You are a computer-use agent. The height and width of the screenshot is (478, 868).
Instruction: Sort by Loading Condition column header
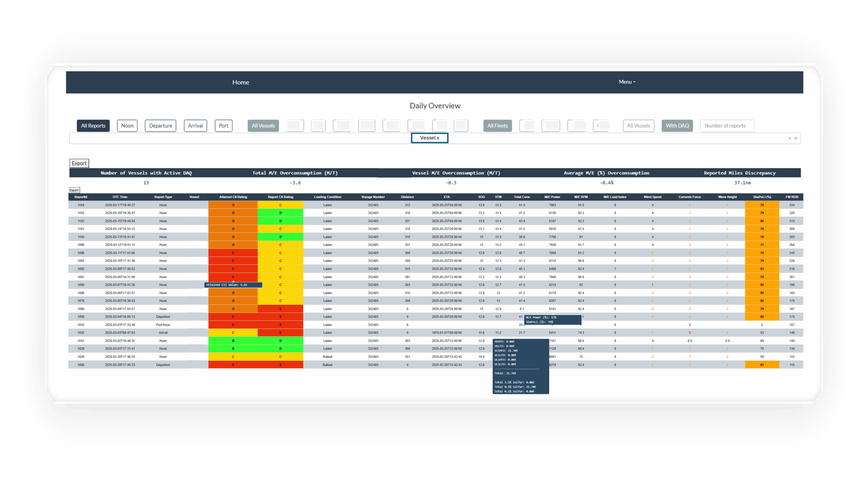328,197
